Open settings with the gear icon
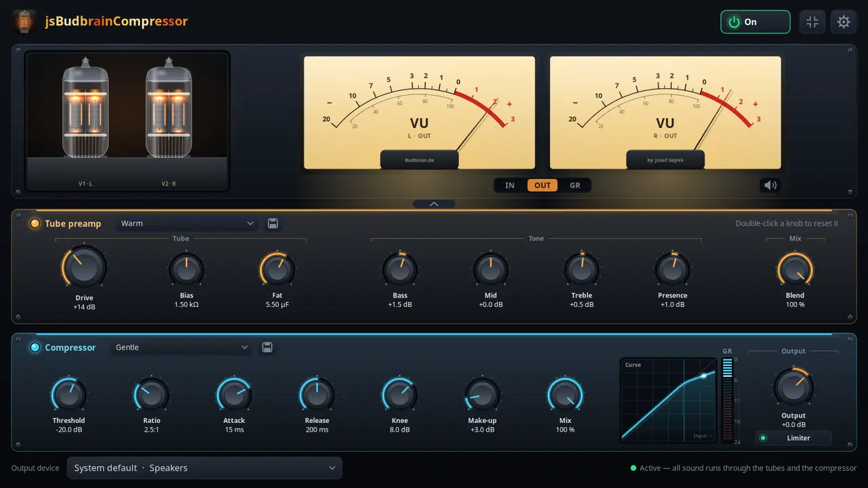Image resolution: width=868 pixels, height=488 pixels. [844, 22]
